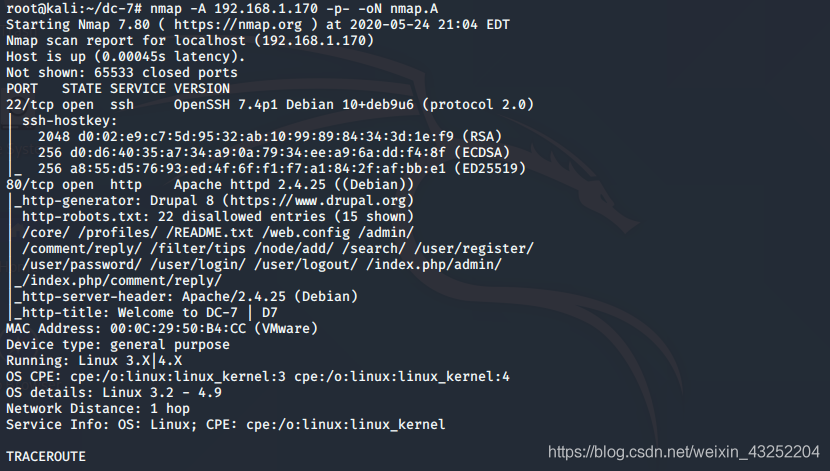The height and width of the screenshot is (471, 830).
Task: Click the PORT STATE SERVICE VERSION header row
Action: pyautogui.click(x=118, y=89)
